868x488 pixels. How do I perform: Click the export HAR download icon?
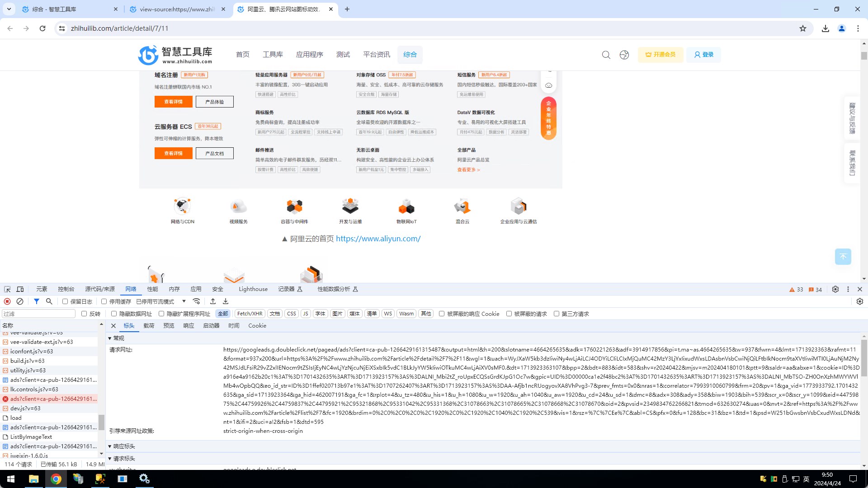coord(226,301)
